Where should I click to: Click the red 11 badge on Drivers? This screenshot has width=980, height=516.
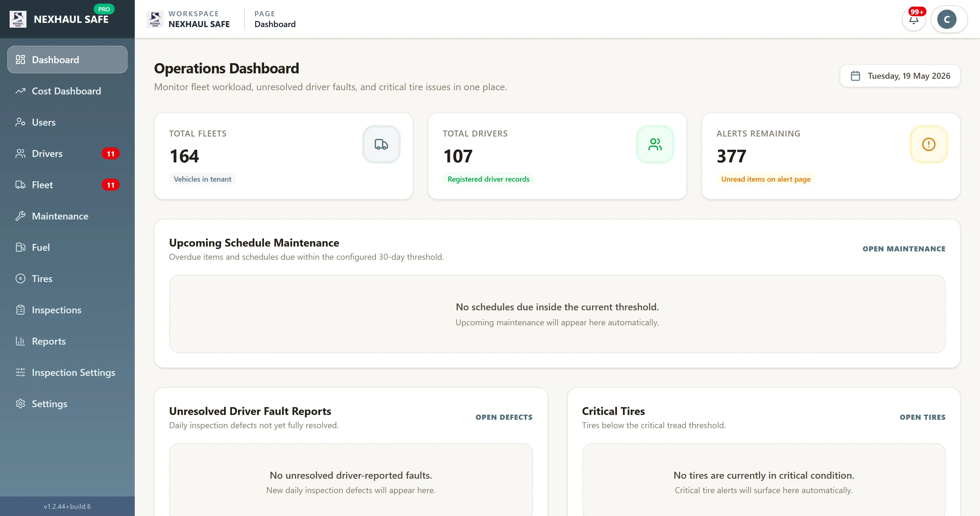click(111, 154)
